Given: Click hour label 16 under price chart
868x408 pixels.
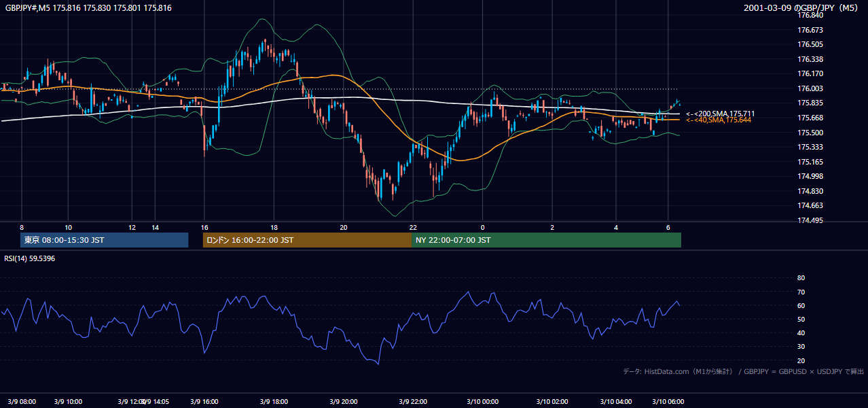Looking at the screenshot, I should (x=204, y=227).
